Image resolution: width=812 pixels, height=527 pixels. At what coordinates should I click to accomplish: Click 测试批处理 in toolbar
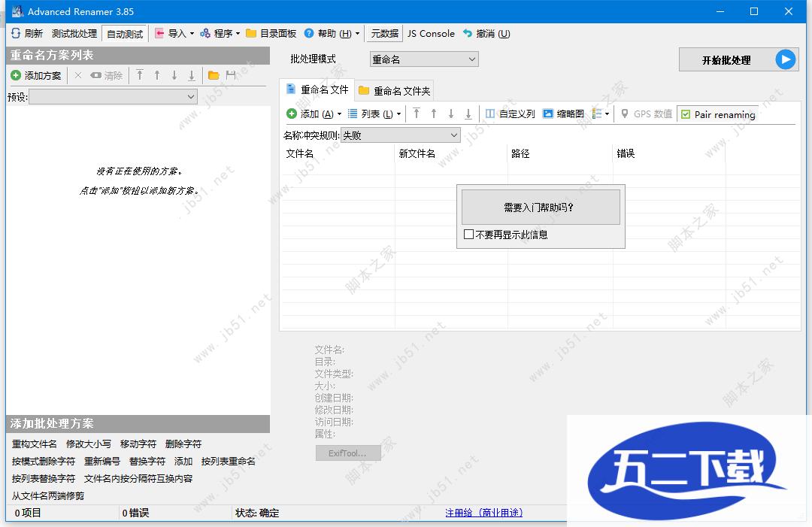coord(74,34)
